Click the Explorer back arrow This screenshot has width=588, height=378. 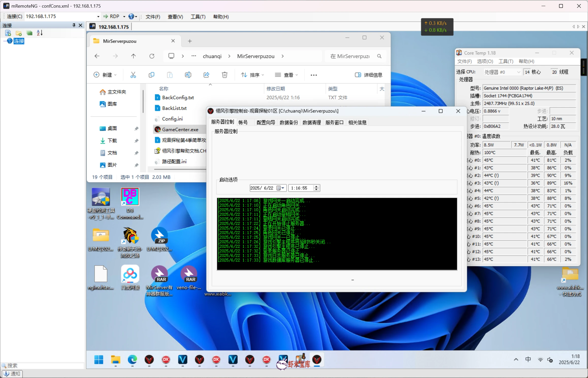click(x=97, y=56)
